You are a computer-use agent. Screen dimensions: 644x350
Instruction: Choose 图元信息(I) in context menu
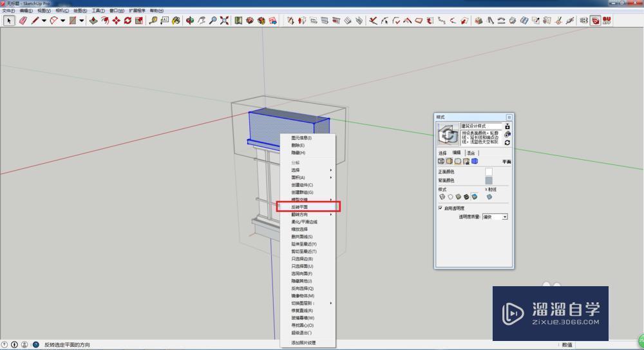308,138
